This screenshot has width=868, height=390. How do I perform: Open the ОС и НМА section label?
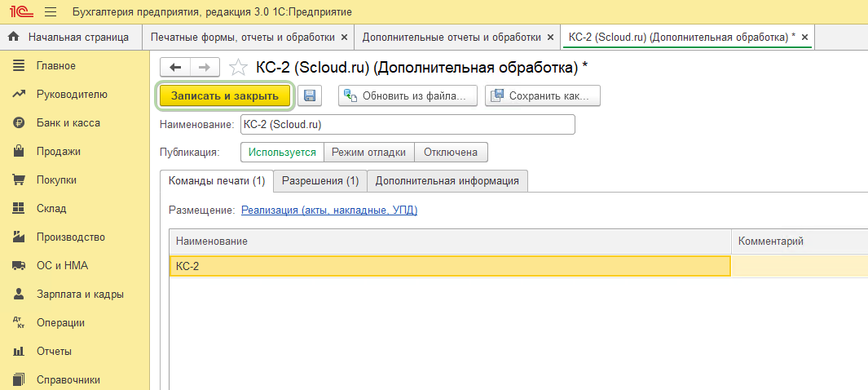tap(62, 266)
